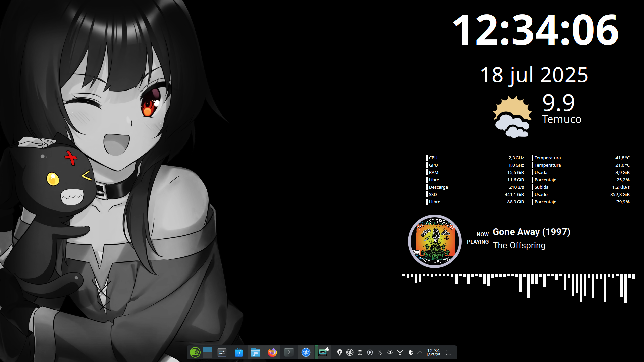The height and width of the screenshot is (362, 644).
Task: Open media player tray controls
Action: click(x=370, y=352)
